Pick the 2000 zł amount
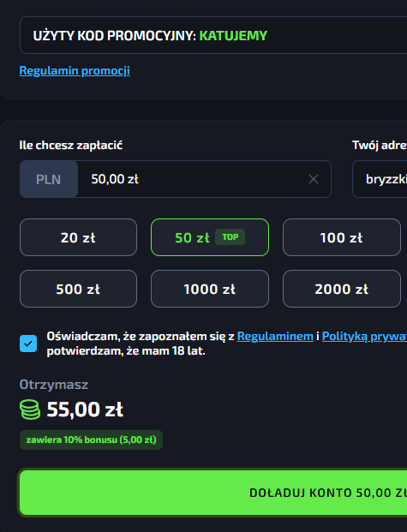 point(342,289)
